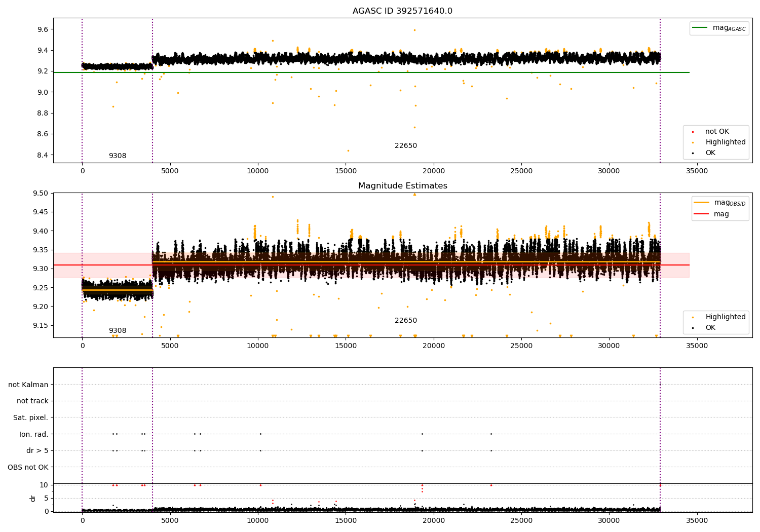Click the 'Ion. rad.' y-axis label
Image resolution: width=760 pixels, height=532 pixels.
coord(34,434)
